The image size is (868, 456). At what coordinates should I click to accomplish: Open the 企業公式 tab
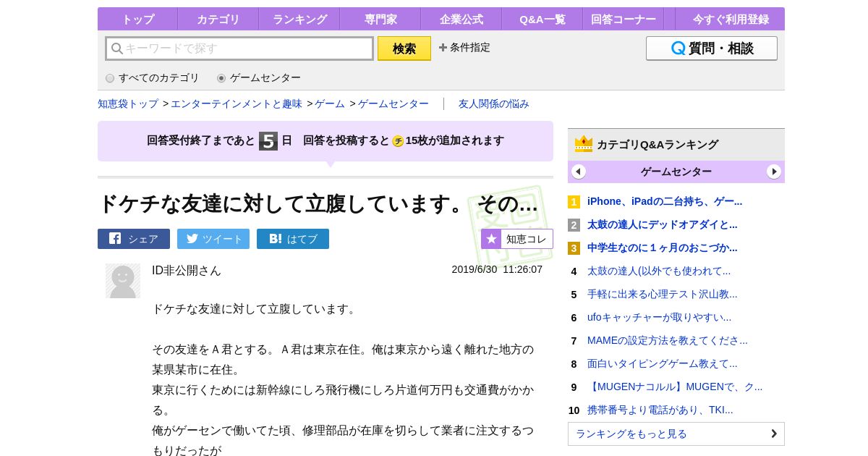pos(461,19)
